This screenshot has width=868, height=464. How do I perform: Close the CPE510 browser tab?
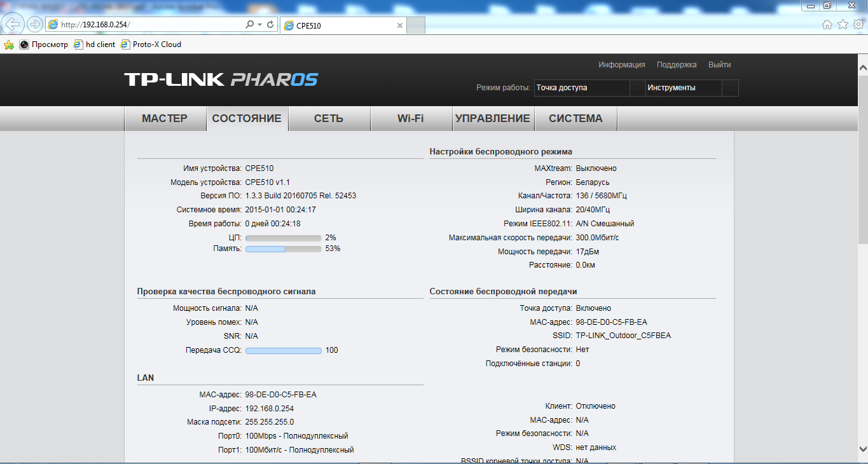[399, 25]
